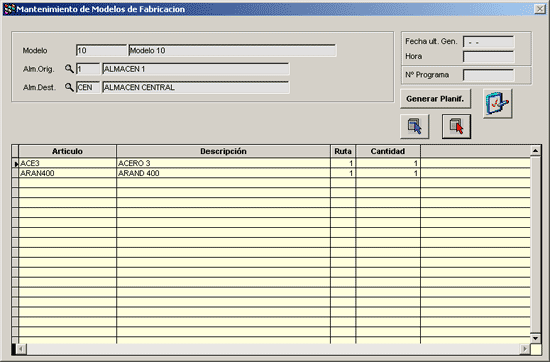Click the Alm.Orig. code field with 1

pos(88,69)
